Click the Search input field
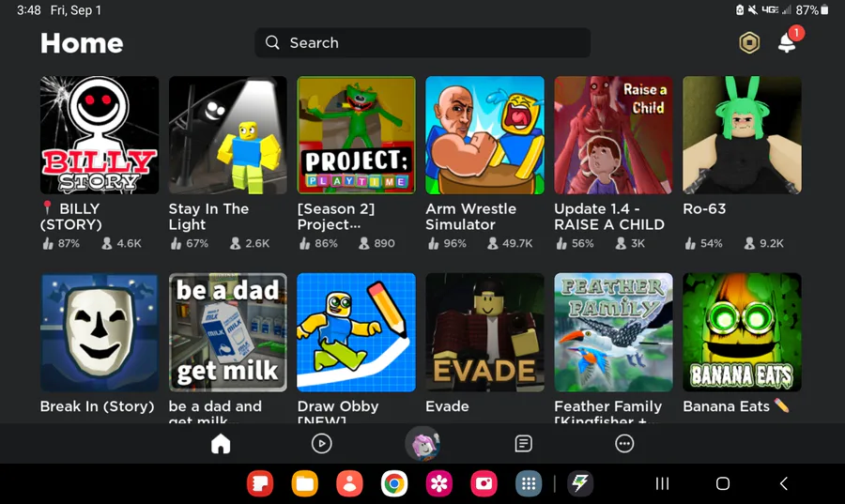The image size is (845, 504). pos(422,42)
